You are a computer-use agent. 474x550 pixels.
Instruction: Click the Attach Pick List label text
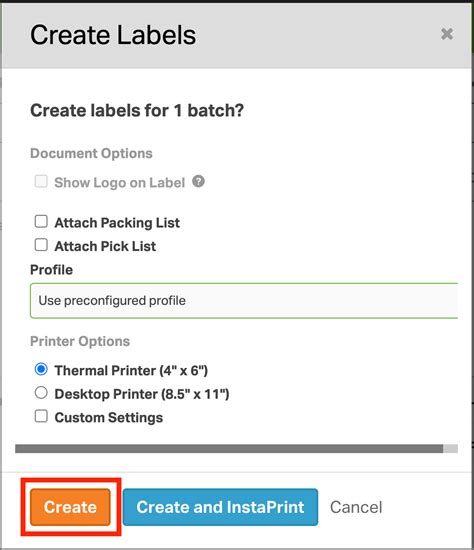(105, 246)
